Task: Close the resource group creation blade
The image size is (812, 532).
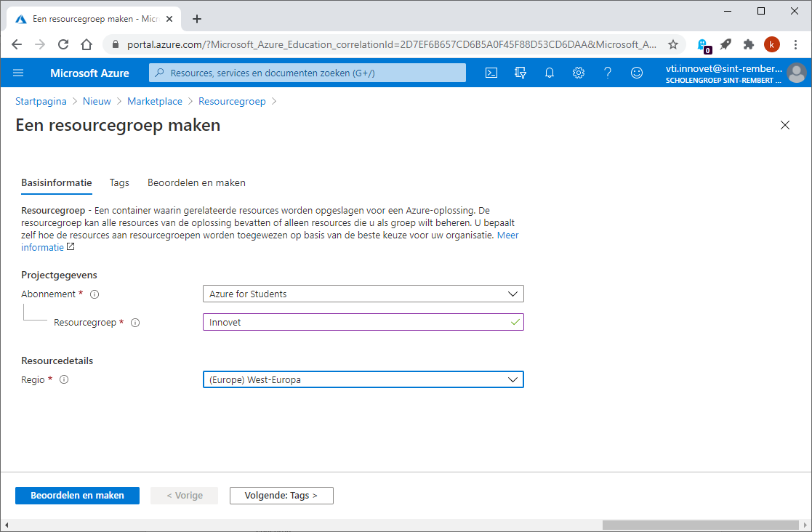Action: (x=785, y=125)
